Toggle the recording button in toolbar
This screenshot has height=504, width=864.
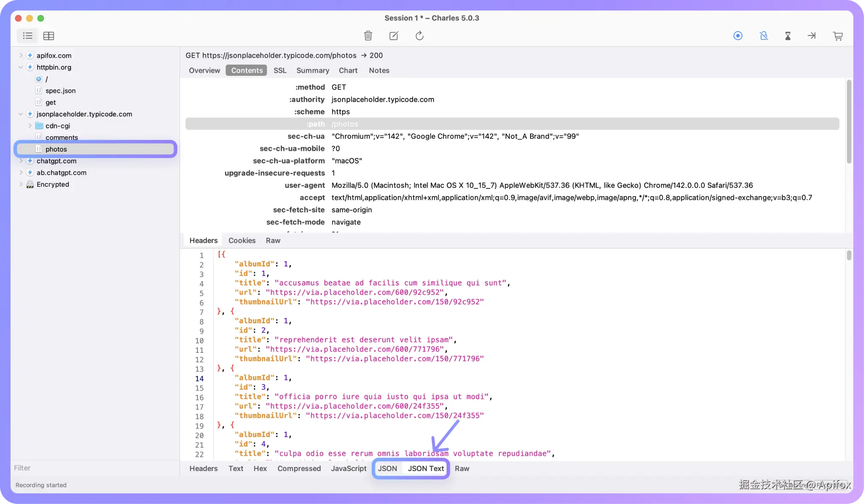pyautogui.click(x=738, y=36)
